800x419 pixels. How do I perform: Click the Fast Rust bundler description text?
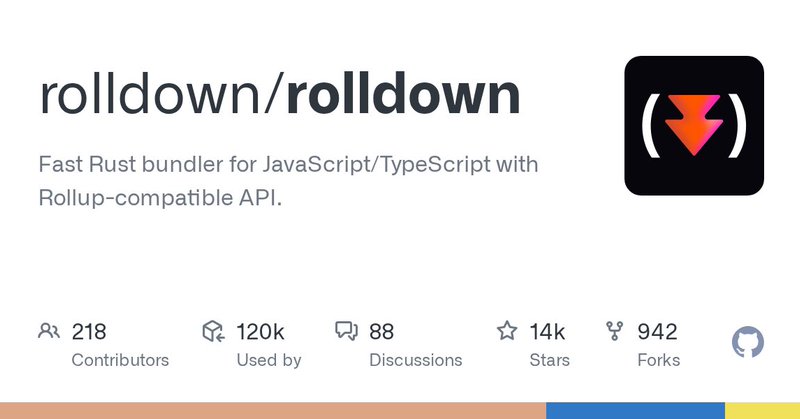[288, 181]
